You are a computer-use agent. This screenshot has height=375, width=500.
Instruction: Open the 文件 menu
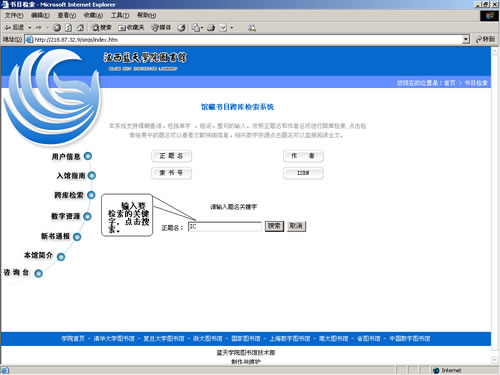tap(14, 15)
